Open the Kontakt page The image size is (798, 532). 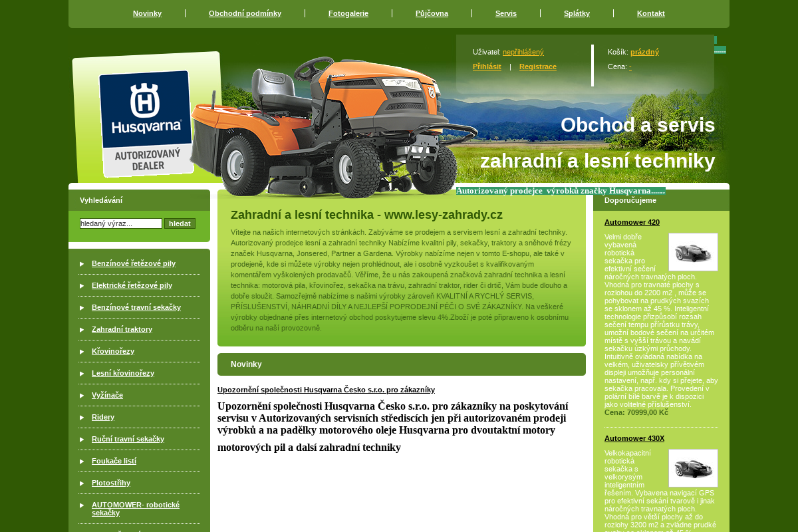651,13
